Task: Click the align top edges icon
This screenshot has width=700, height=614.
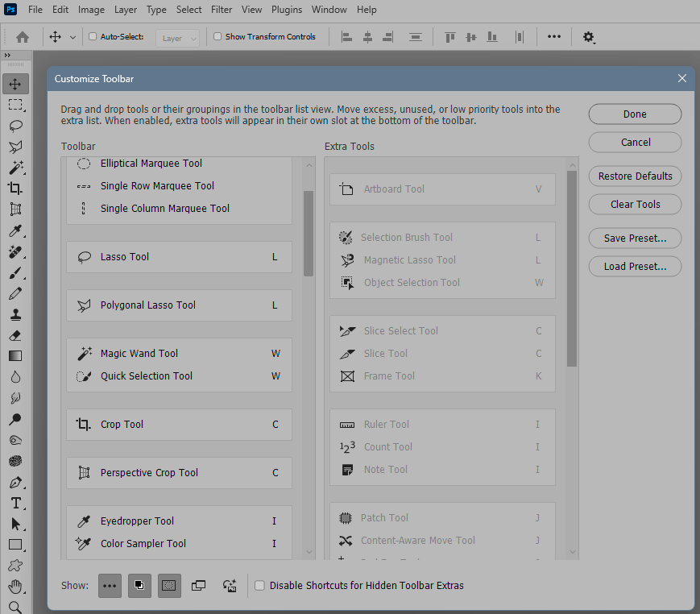Action: pos(450,37)
